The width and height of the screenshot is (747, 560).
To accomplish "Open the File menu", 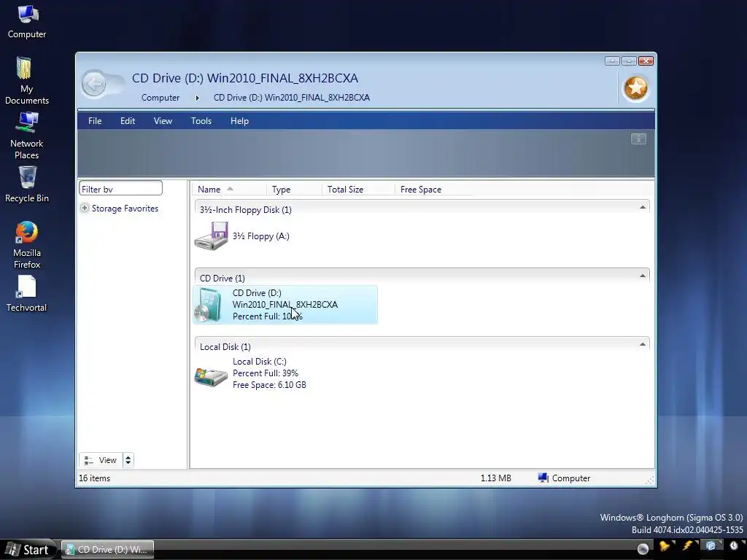I will (95, 121).
